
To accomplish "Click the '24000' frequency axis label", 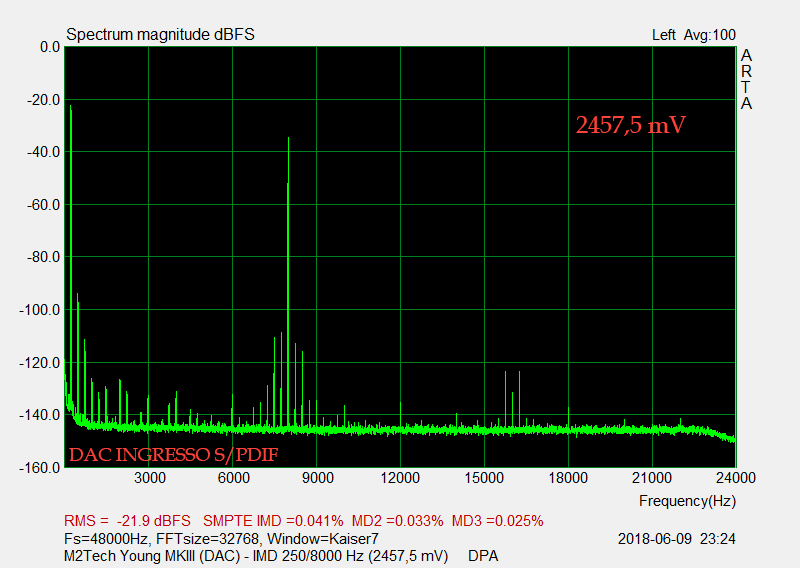I will (x=736, y=478).
